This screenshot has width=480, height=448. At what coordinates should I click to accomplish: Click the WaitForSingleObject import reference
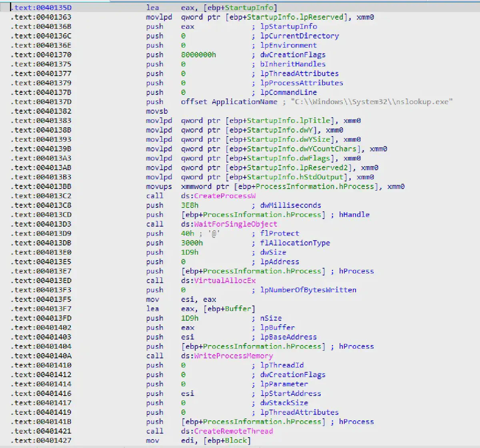click(x=235, y=224)
